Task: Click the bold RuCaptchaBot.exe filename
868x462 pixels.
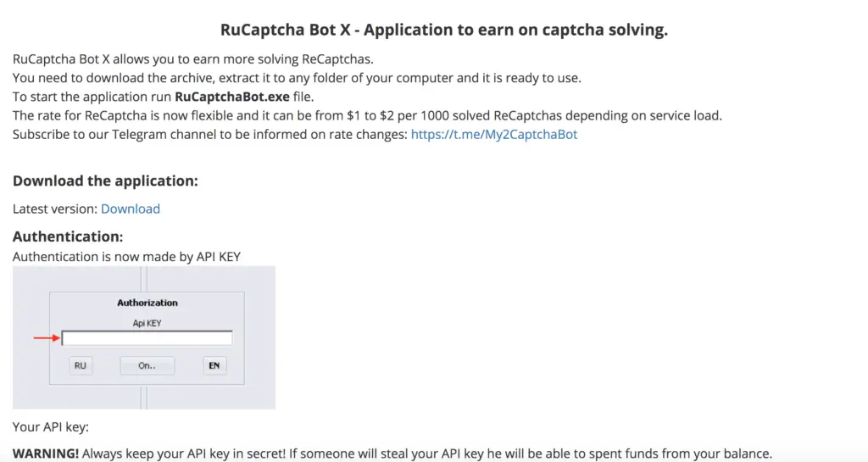Action: tap(232, 97)
